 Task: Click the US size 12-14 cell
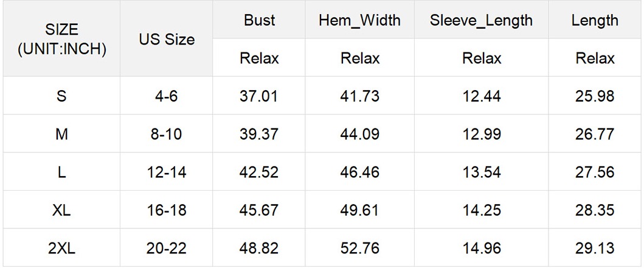pos(167,172)
